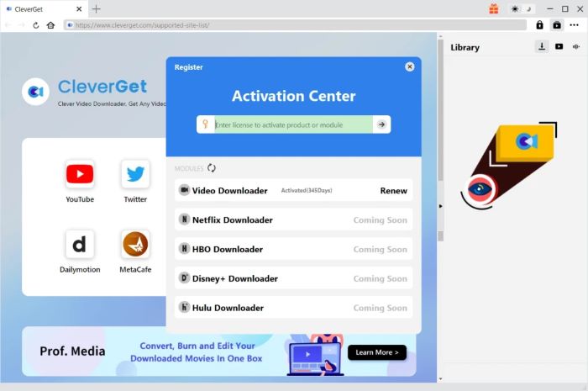588x391 pixels.
Task: Submit license with the arrow button
Action: (x=381, y=124)
